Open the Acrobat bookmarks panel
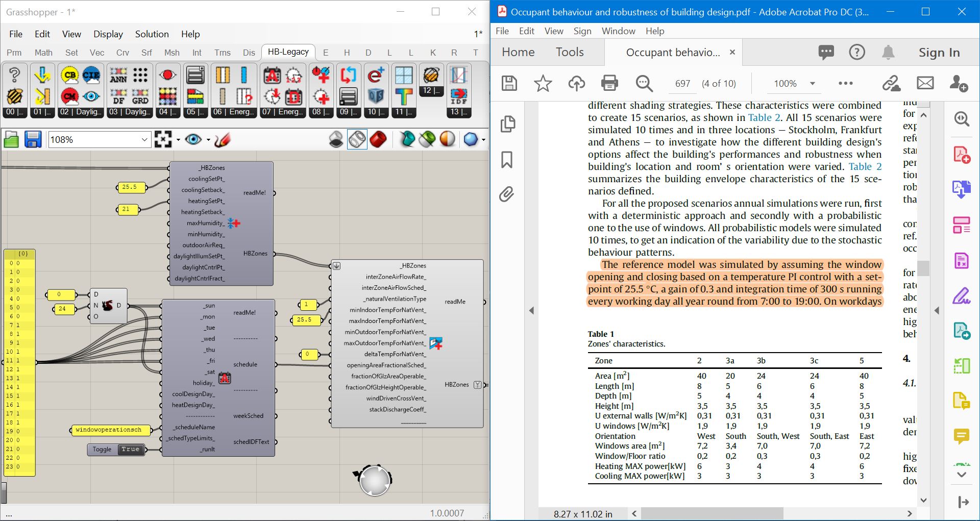 507,160
